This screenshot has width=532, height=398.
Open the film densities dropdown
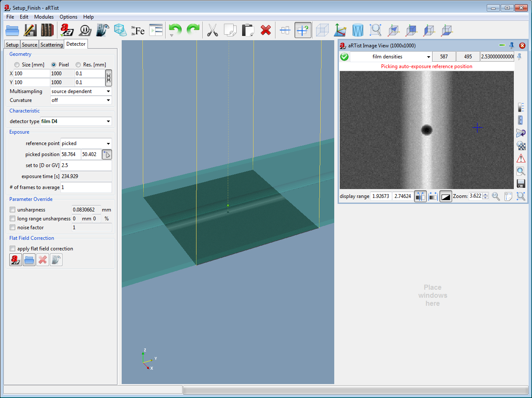coord(391,57)
